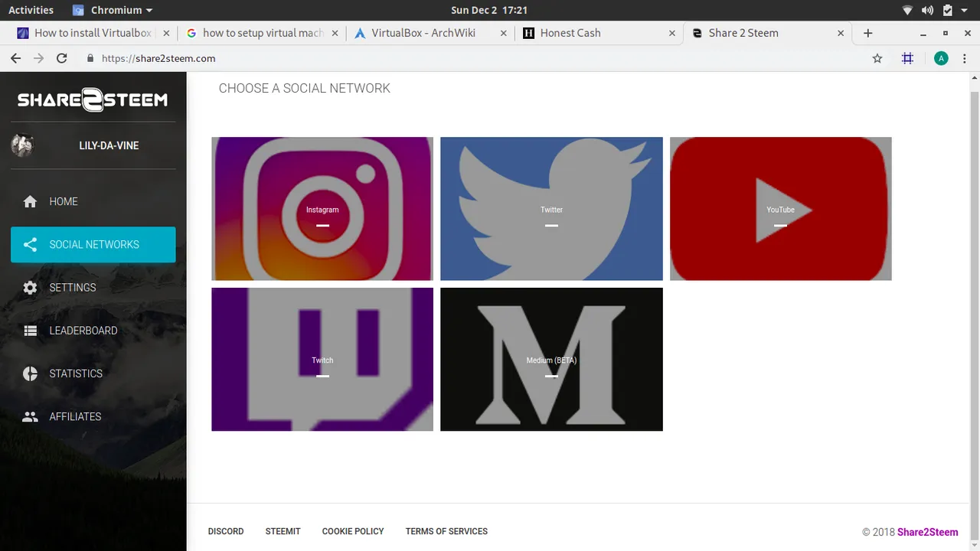Go forward in browser history

click(39, 58)
